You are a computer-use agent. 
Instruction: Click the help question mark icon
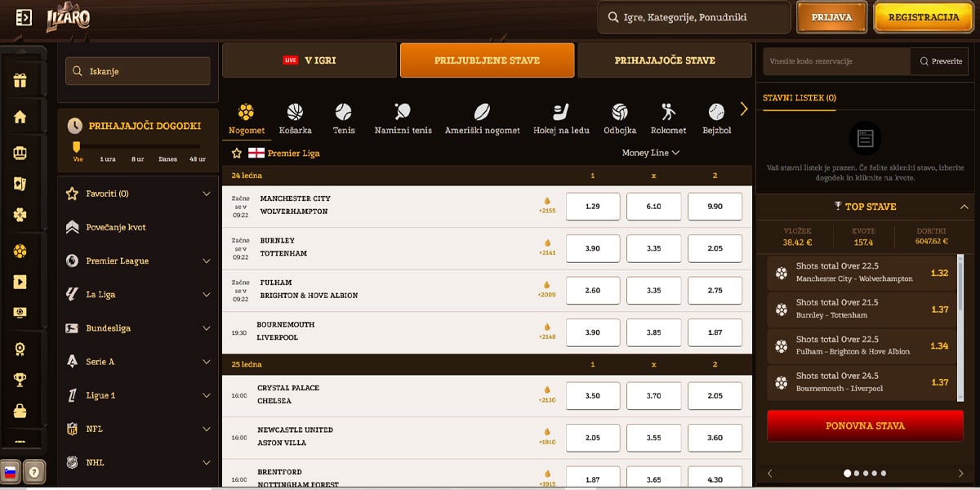(34, 472)
